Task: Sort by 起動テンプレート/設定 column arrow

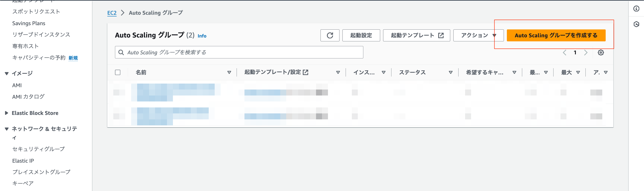Action: tap(338, 72)
